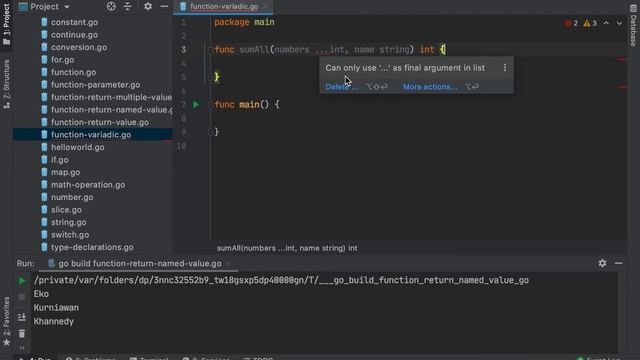This screenshot has width=640, height=360.
Task: Click the scroll-to-end icon in Run panel
Action: [22, 317]
